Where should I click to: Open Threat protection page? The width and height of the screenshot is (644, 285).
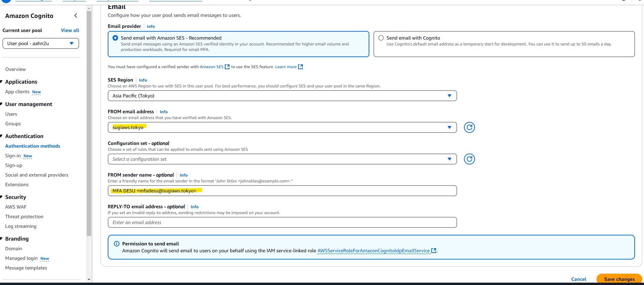pyautogui.click(x=24, y=217)
